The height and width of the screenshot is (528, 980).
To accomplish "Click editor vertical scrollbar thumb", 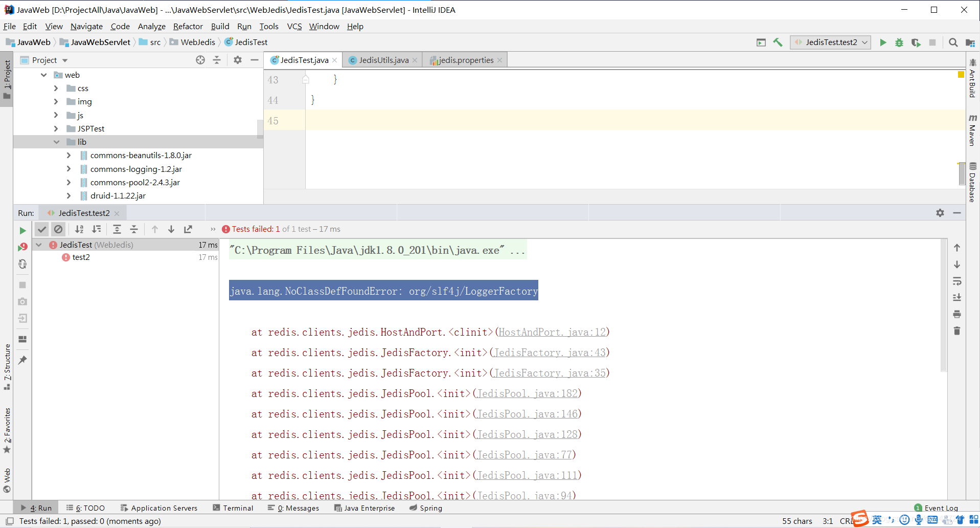I will (962, 174).
